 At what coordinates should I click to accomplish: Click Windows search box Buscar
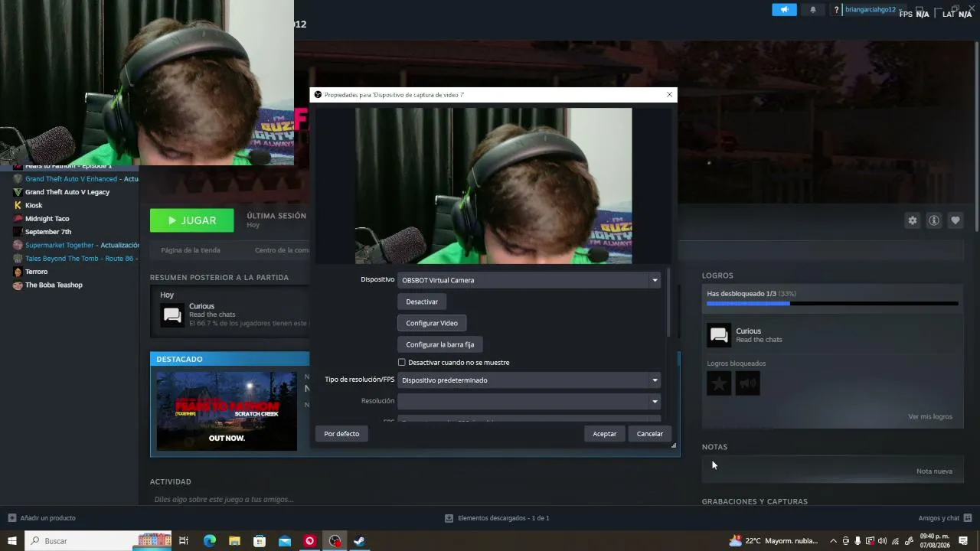[100, 541]
